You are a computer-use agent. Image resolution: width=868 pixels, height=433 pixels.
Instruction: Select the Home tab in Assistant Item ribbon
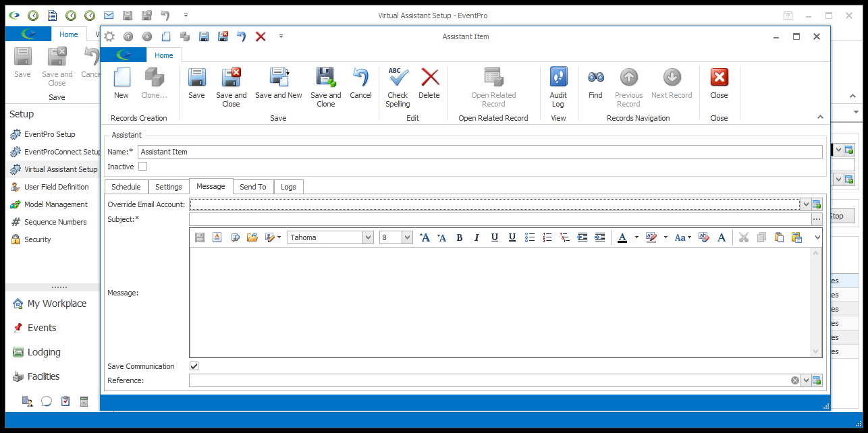164,55
